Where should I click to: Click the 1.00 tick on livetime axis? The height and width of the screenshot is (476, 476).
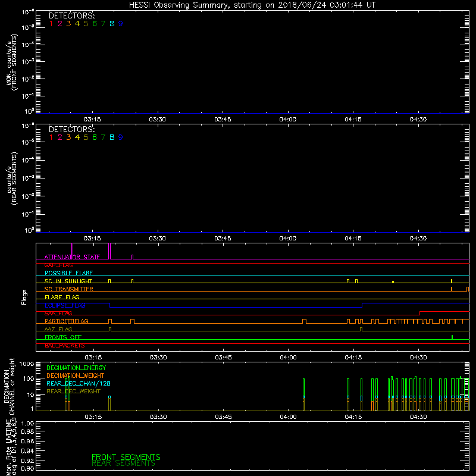click(27, 423)
